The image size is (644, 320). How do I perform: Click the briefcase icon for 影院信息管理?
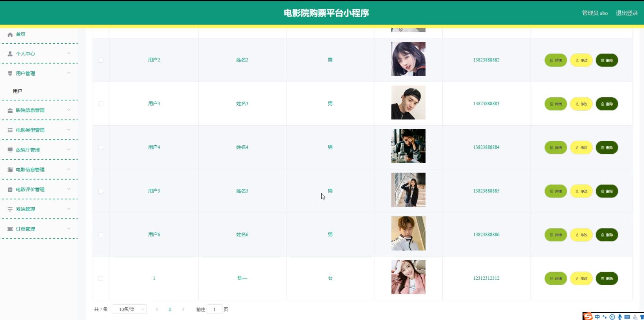click(x=10, y=111)
